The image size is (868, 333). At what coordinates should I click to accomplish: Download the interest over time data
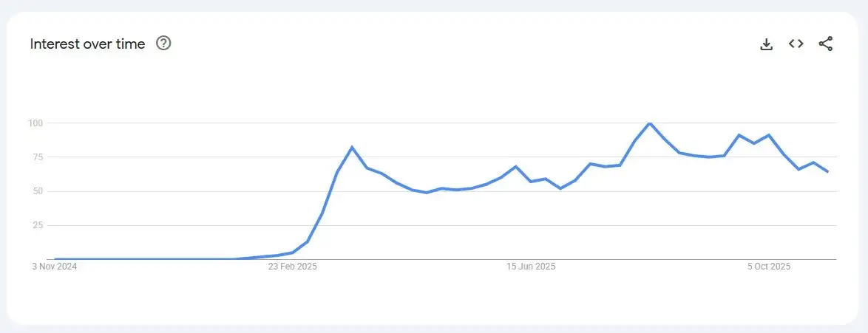click(767, 44)
